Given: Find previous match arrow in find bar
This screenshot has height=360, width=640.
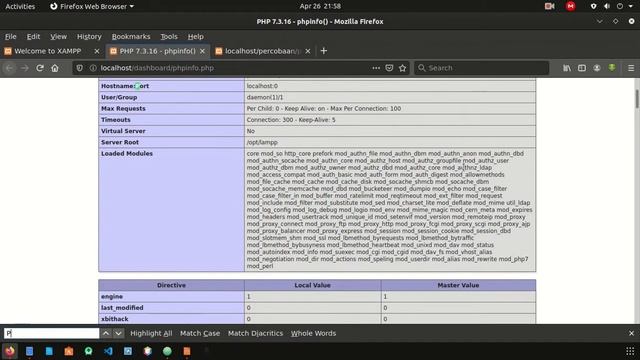Looking at the screenshot, I should coord(106,333).
